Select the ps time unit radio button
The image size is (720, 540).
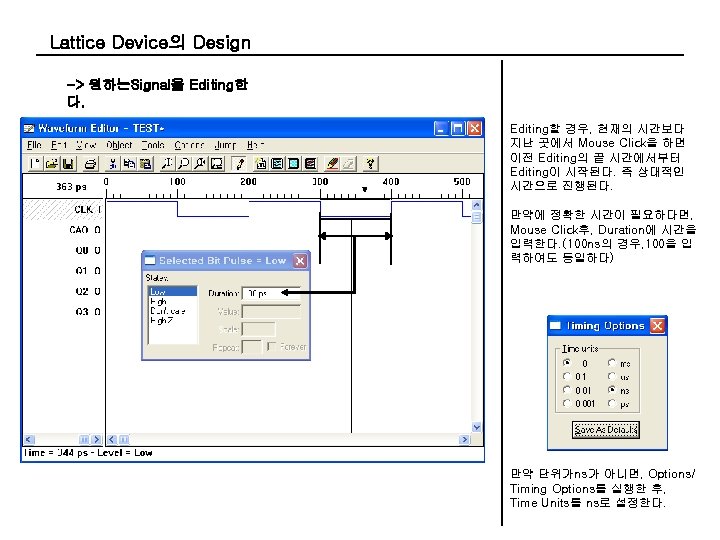tap(611, 403)
